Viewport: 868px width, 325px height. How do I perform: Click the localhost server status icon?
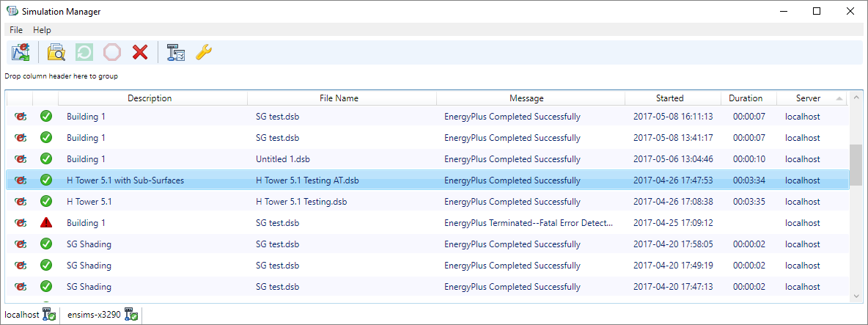click(50, 315)
